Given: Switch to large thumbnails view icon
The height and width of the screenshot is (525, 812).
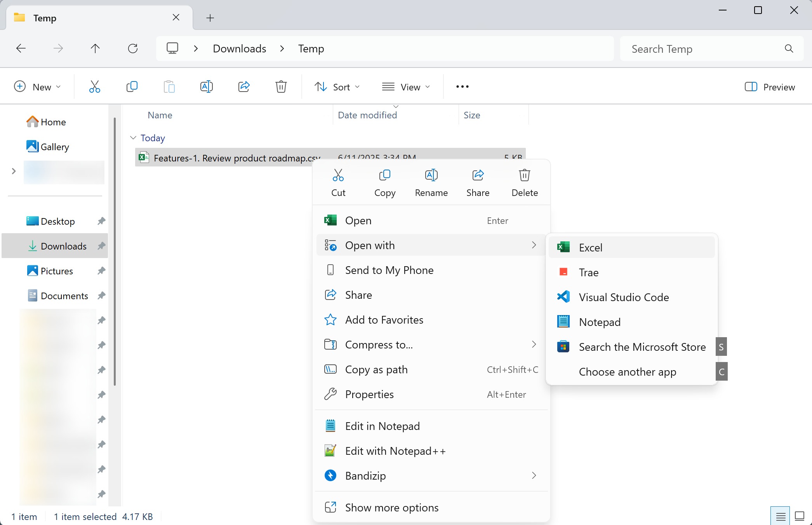Looking at the screenshot, I should [x=800, y=516].
